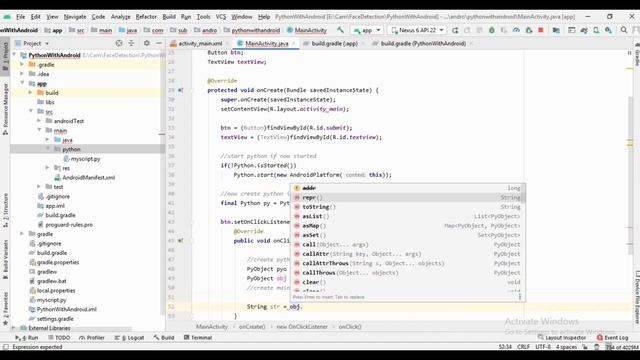The width and height of the screenshot is (640, 360).
Task: Open the Run tool window
Action: click(27, 338)
